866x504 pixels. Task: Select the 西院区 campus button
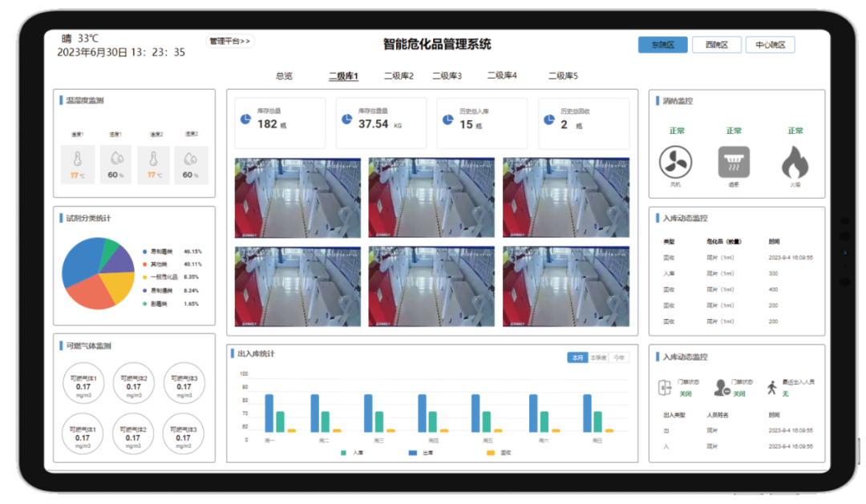716,45
